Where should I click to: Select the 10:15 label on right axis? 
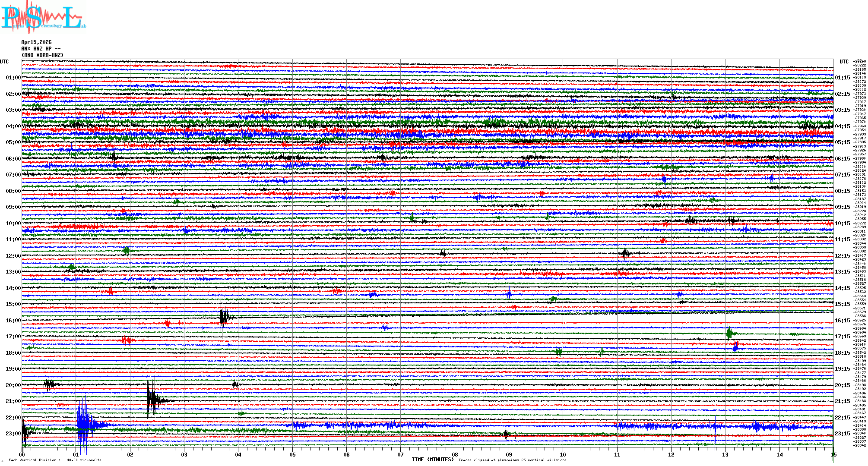coord(842,224)
